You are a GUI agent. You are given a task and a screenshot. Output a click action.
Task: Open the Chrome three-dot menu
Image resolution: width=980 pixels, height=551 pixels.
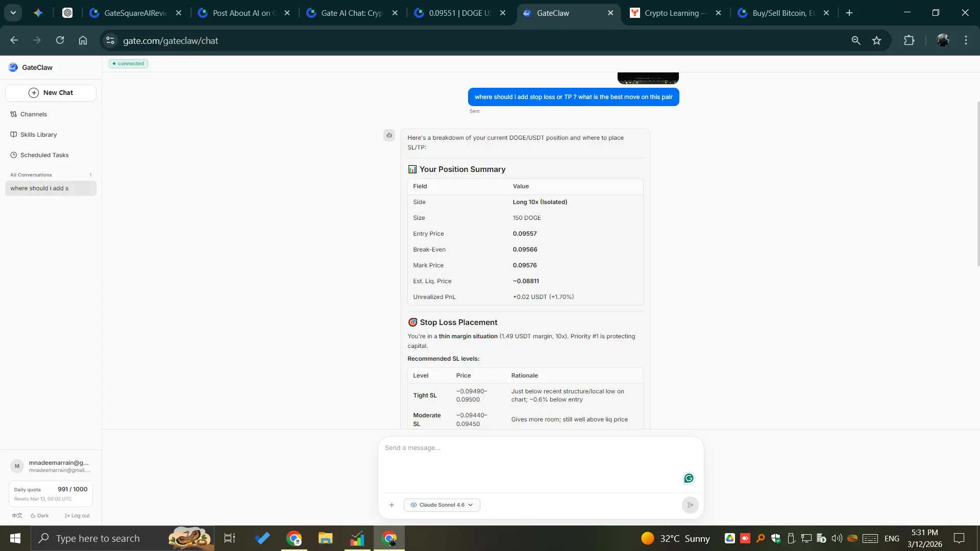click(966, 41)
